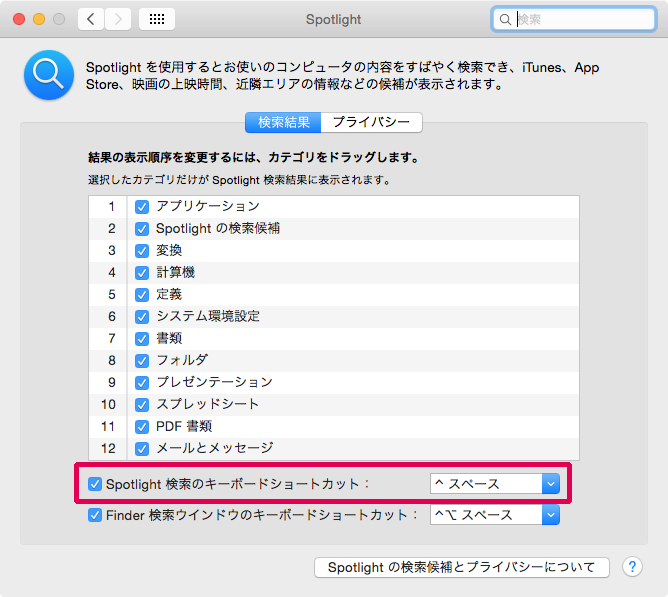Focus the 検索 search field
This screenshot has width=668, height=597.
click(573, 20)
